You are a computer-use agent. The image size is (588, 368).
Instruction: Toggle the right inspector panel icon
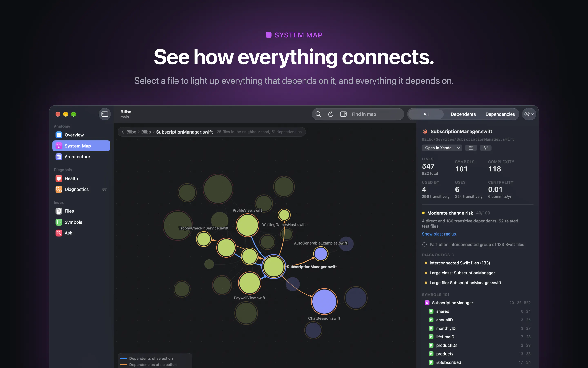click(x=343, y=114)
